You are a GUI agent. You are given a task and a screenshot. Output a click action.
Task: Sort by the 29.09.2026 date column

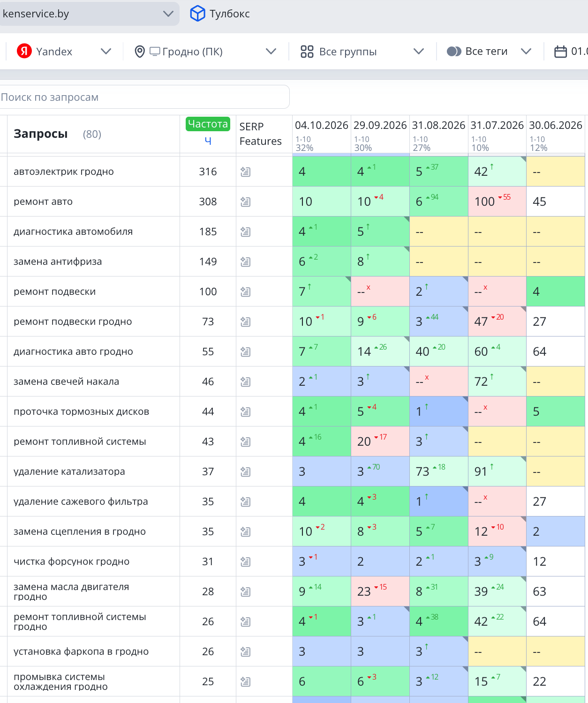(380, 126)
